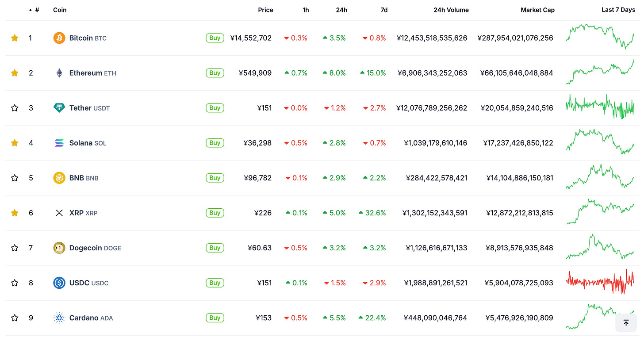Click the Bitcoin logo icon

pyautogui.click(x=59, y=38)
